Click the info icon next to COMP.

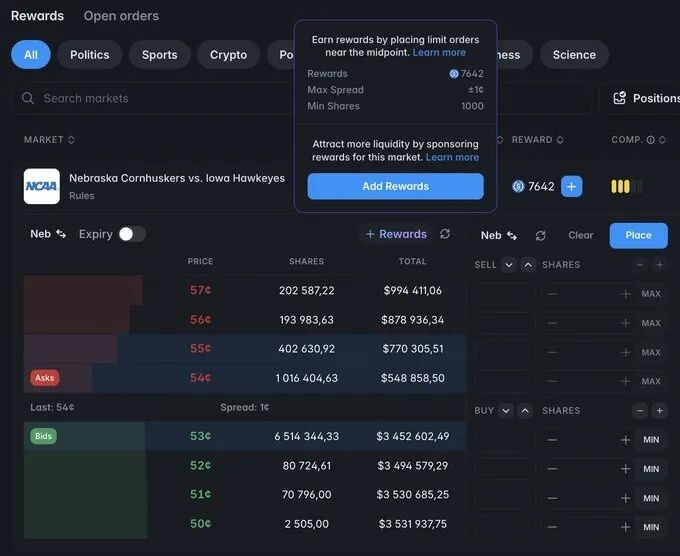(x=651, y=140)
